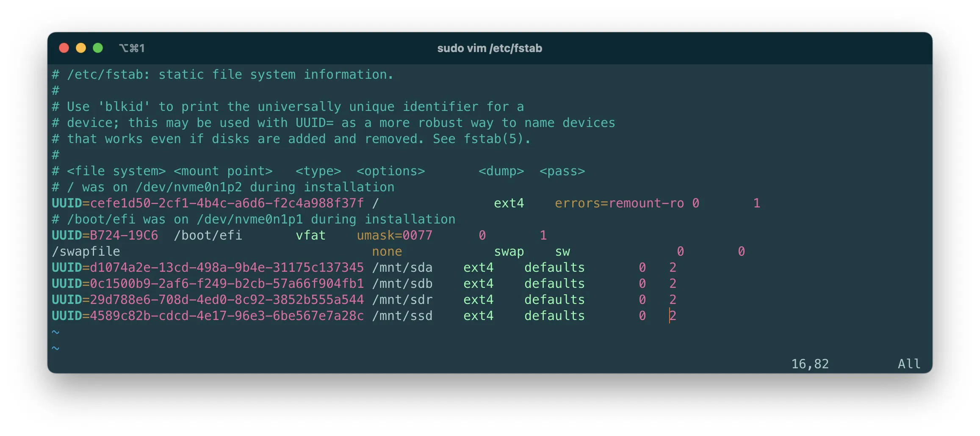Click the vfat filesystem type
The width and height of the screenshot is (980, 436).
coord(310,235)
